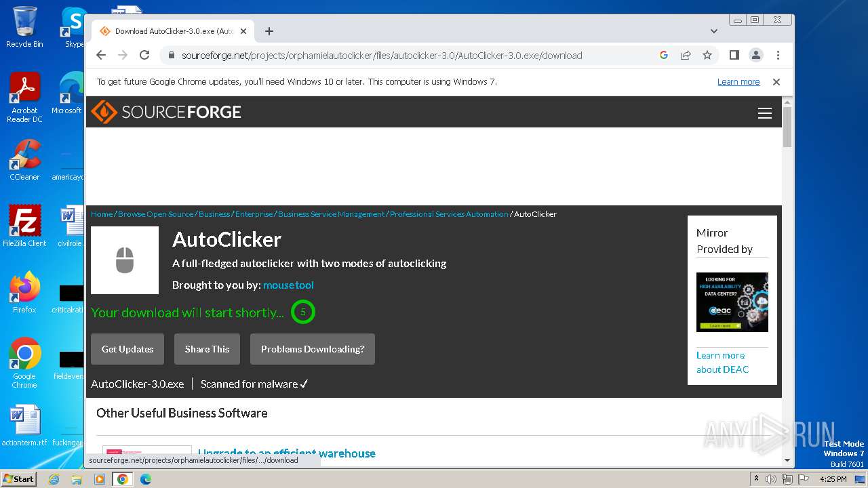The image size is (868, 488).
Task: Open the mousetool author link
Action: tap(288, 285)
